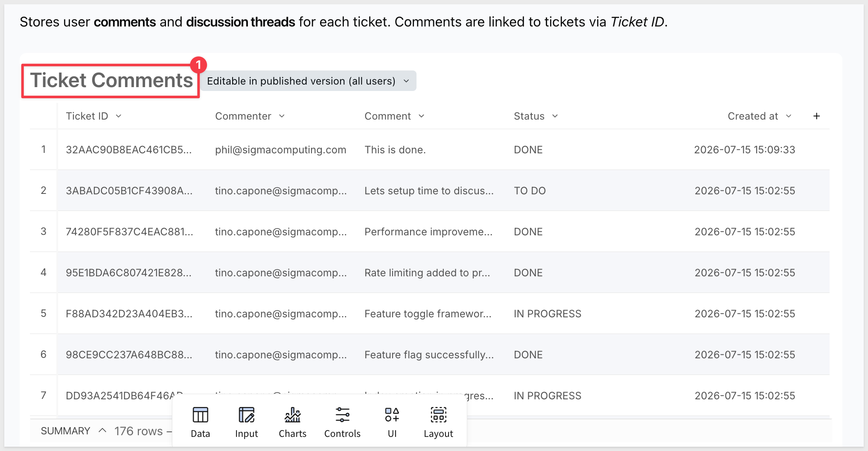This screenshot has width=868, height=451.
Task: Open the Data elements icon
Action: (200, 415)
